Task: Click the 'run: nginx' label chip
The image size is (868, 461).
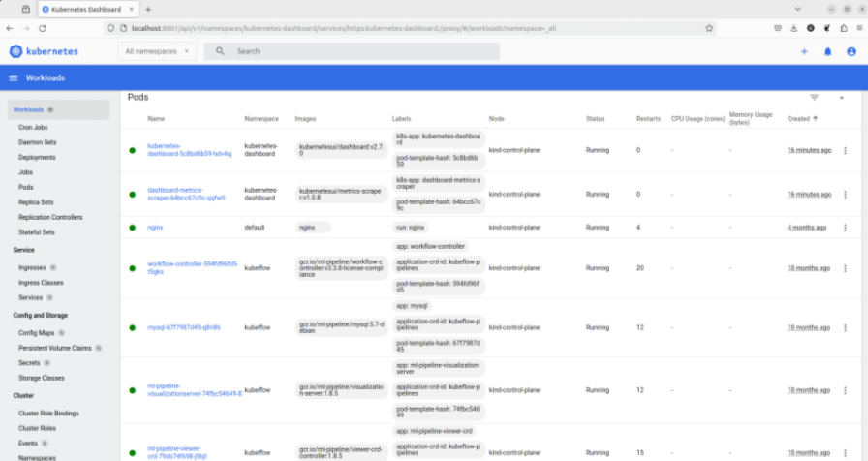Action: tap(410, 227)
